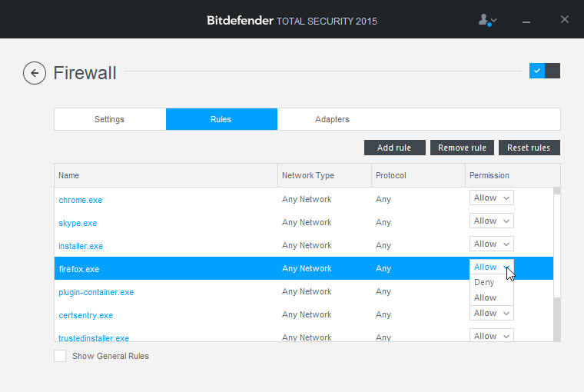This screenshot has width=584, height=392.
Task: Choose Deny in the firefox.exe dropdown list
Action: point(491,282)
